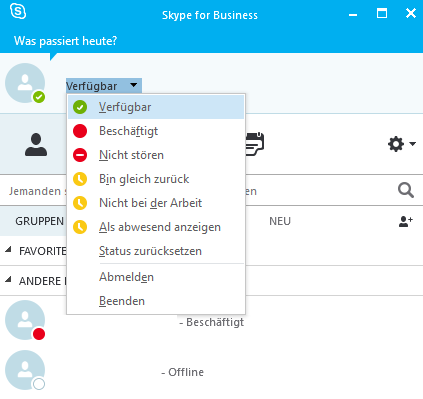Close the Skype for Business window

coord(411,13)
